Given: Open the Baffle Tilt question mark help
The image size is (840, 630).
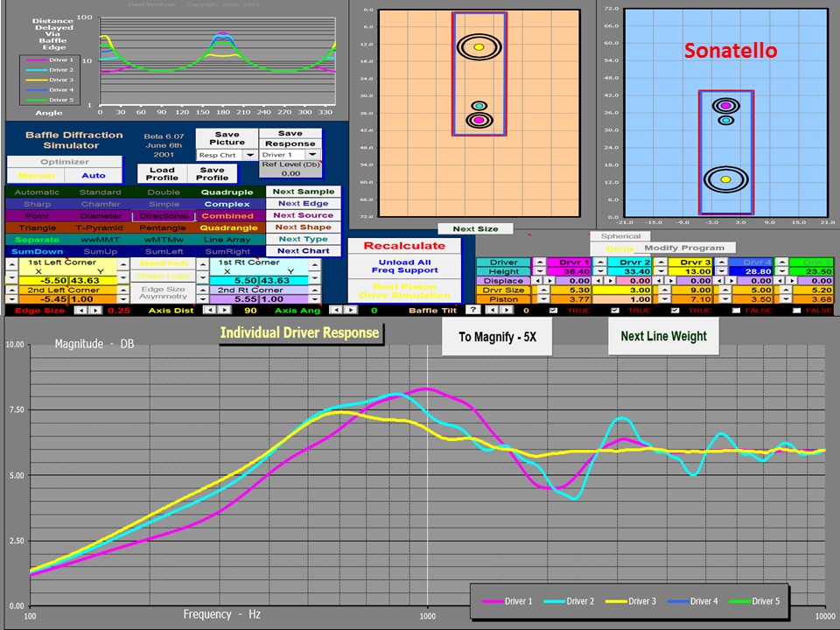Looking at the screenshot, I should pos(472,310).
